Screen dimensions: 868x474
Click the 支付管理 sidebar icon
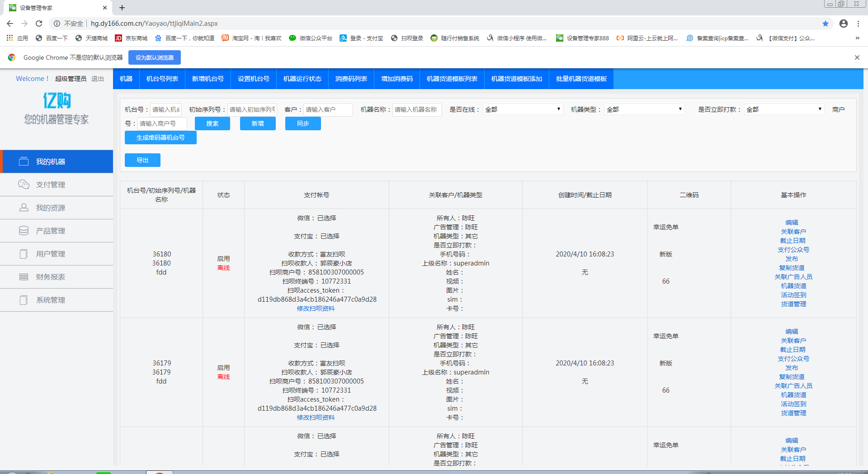coord(24,185)
